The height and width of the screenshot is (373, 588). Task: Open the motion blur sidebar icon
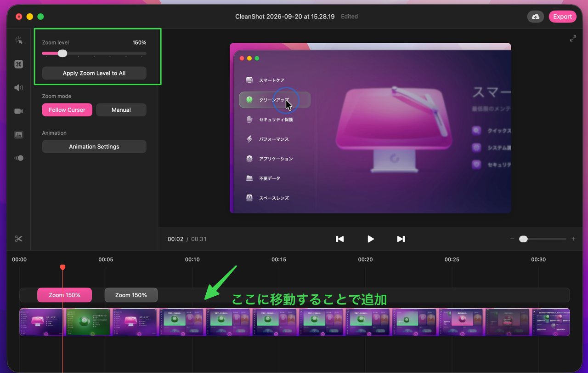(x=18, y=158)
